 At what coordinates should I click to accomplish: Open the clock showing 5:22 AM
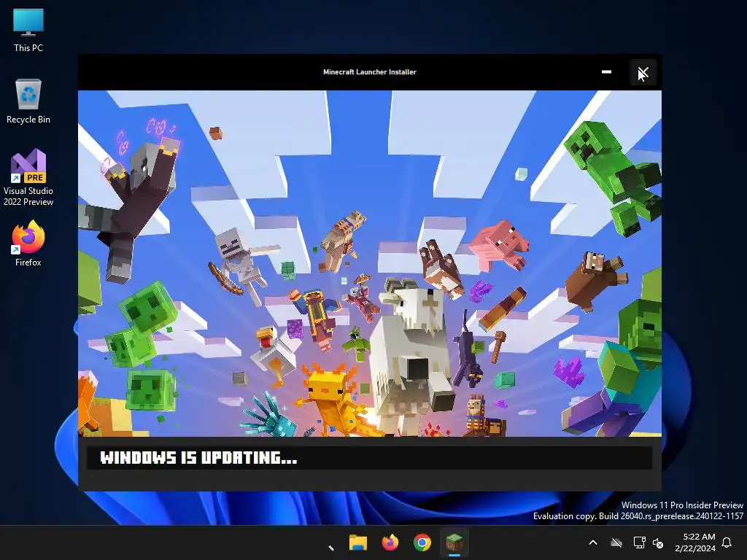point(695,542)
